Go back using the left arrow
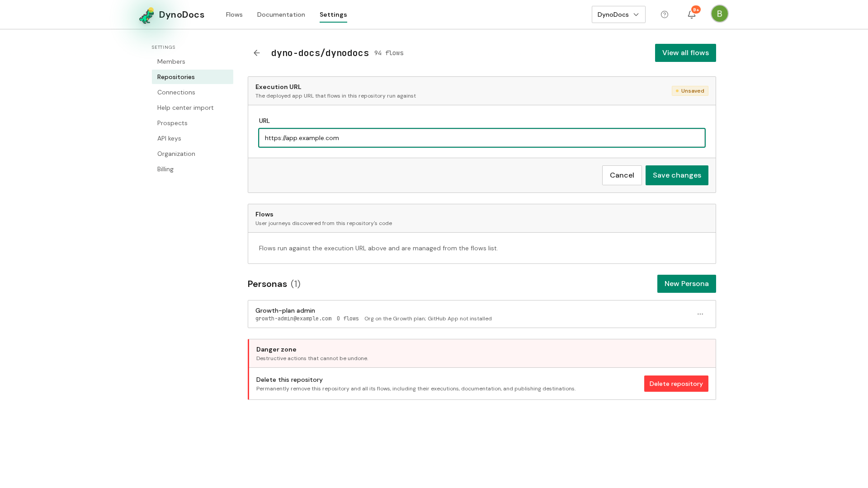 (257, 53)
